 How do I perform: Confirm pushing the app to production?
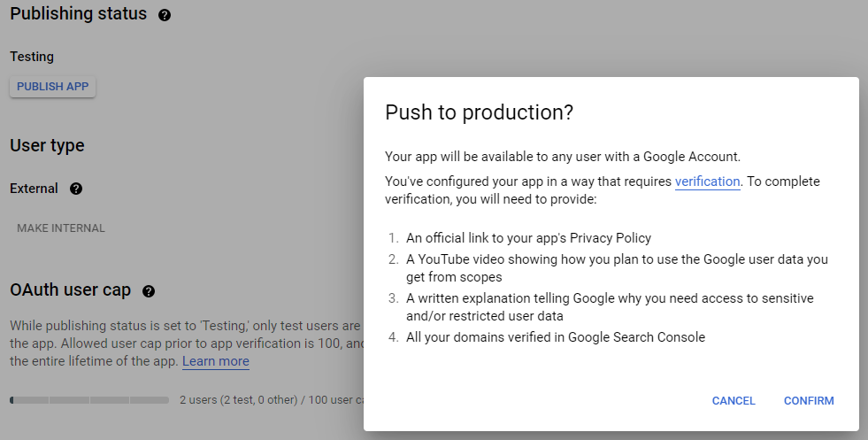(809, 401)
